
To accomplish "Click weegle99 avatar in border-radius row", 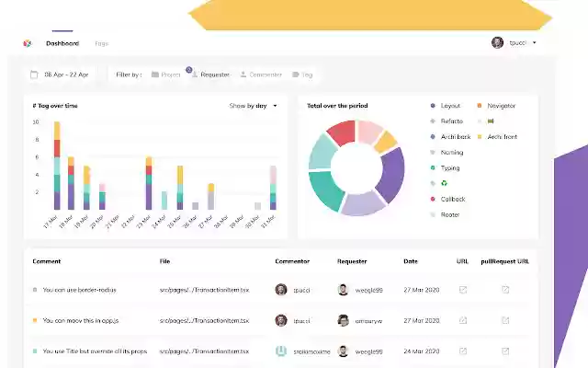I will tap(343, 290).
